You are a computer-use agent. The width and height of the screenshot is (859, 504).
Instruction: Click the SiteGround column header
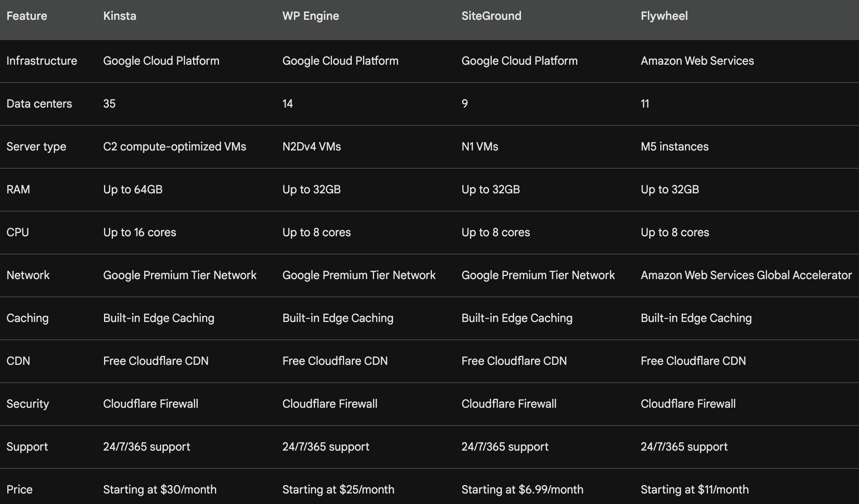(x=491, y=16)
